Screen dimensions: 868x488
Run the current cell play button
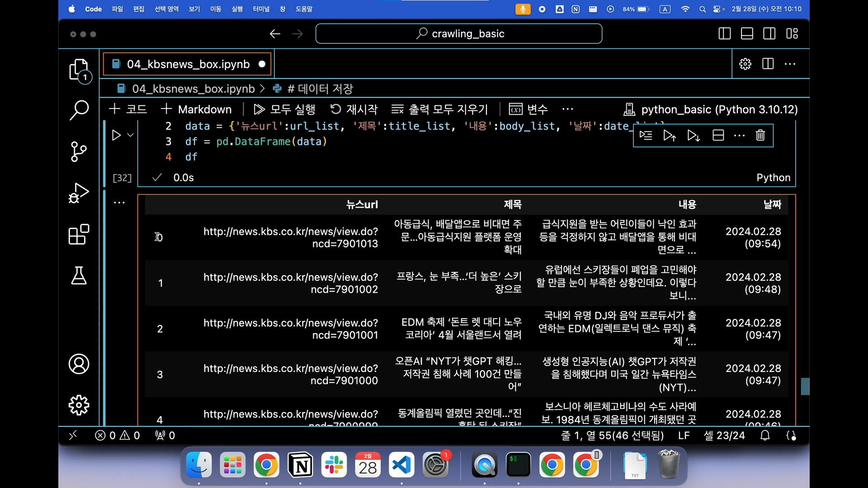116,135
